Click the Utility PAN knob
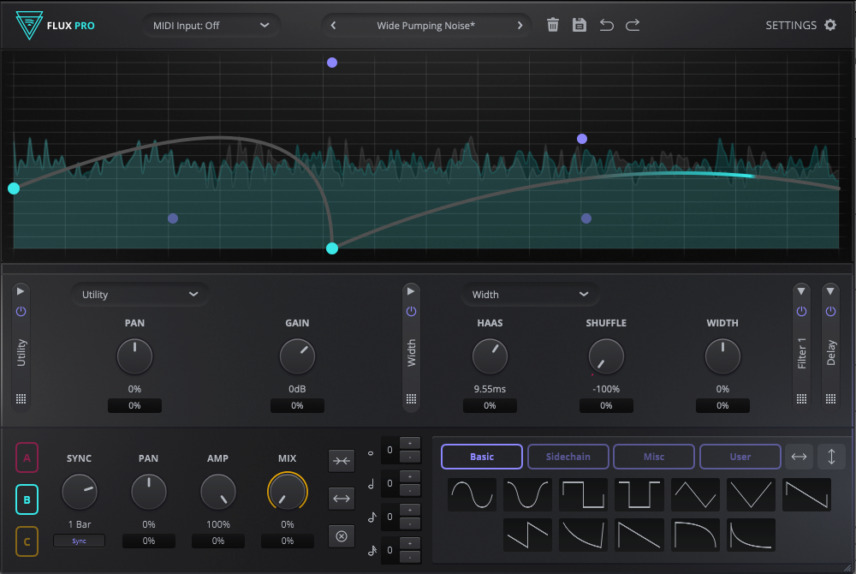The width and height of the screenshot is (856, 574). click(x=134, y=356)
